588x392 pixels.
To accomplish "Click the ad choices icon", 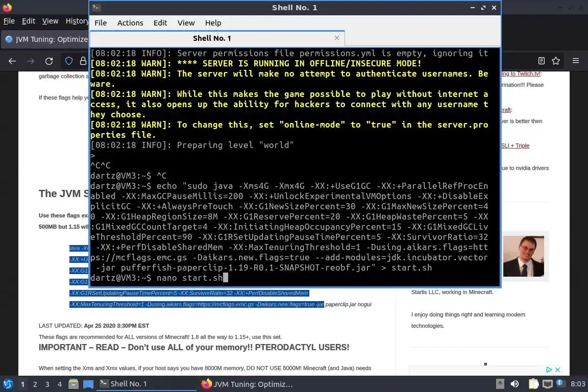I will pos(549,370).
